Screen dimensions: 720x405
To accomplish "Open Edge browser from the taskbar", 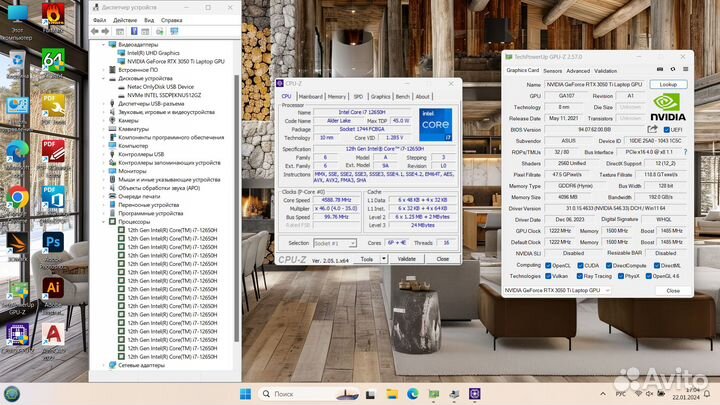I will 412,394.
